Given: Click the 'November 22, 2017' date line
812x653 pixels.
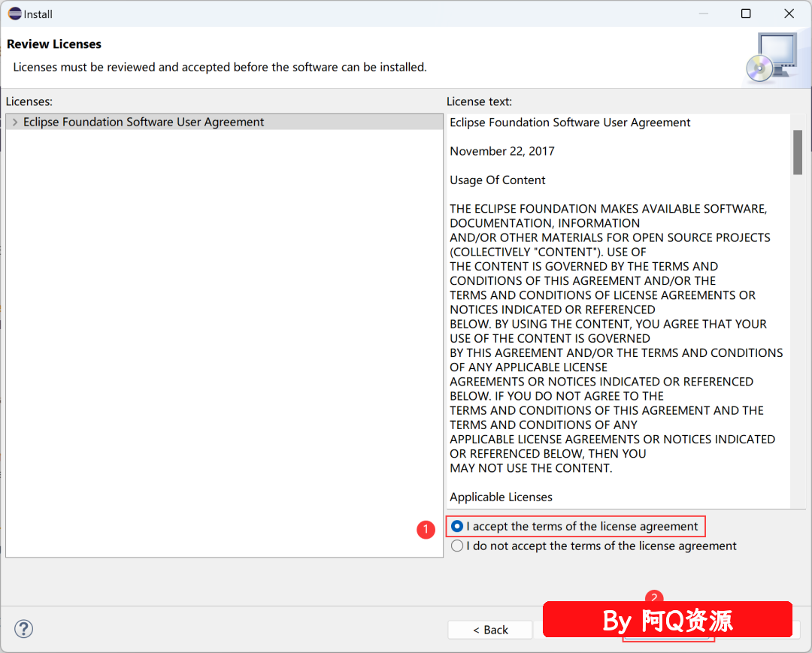Looking at the screenshot, I should 501,151.
